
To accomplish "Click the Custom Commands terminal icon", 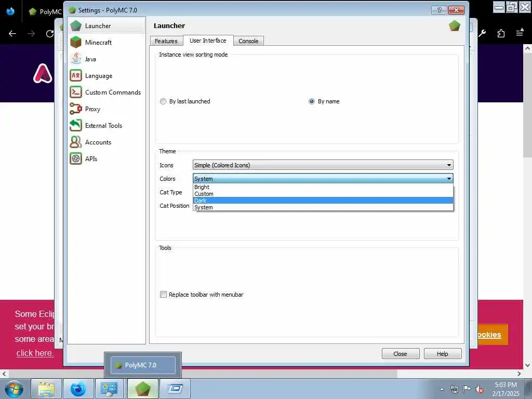I will (x=76, y=92).
